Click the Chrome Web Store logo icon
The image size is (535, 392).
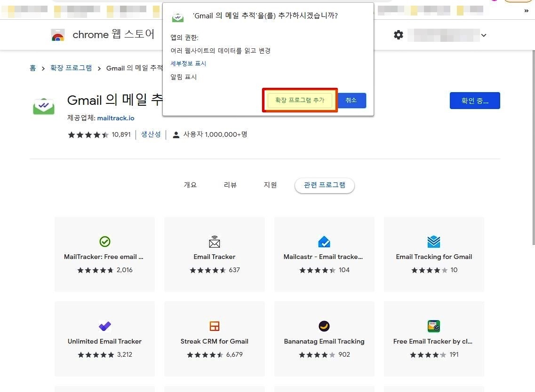(58, 35)
